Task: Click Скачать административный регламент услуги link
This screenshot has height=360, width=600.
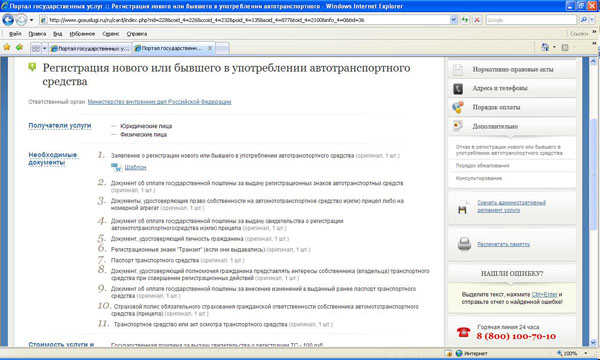Action: (x=512, y=206)
